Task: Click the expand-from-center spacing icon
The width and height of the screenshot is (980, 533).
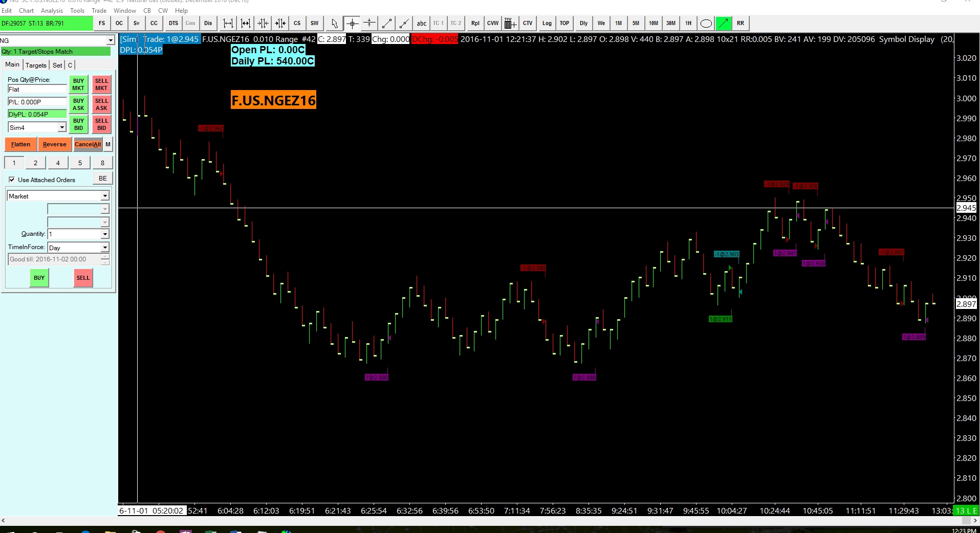Action: (x=263, y=24)
